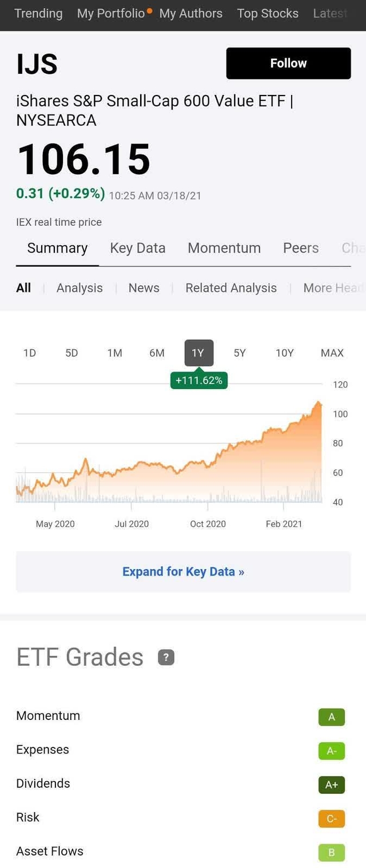
Task: Filter headlines by News
Action: pyautogui.click(x=144, y=288)
